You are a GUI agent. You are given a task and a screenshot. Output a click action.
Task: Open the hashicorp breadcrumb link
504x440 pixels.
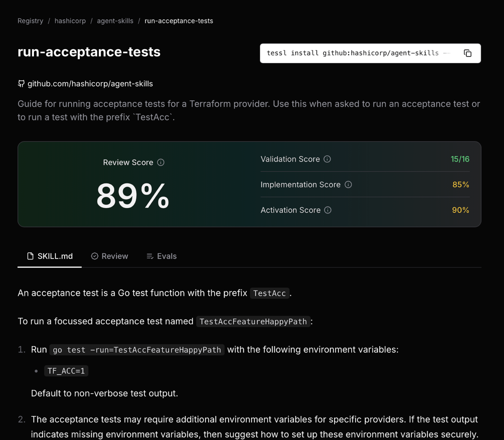click(x=70, y=21)
